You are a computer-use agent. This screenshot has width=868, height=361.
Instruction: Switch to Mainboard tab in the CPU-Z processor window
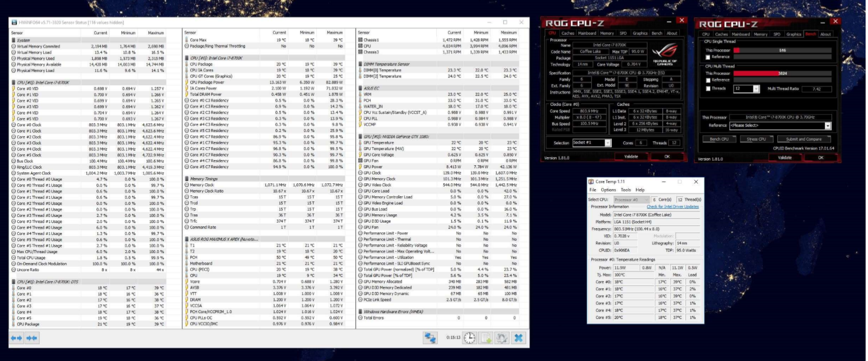click(587, 33)
